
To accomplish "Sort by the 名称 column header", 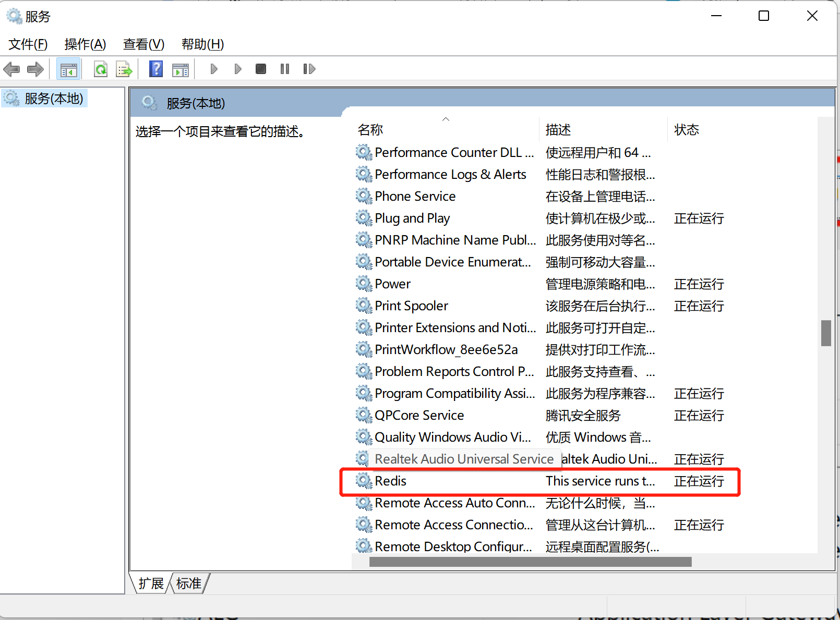I will (446, 129).
